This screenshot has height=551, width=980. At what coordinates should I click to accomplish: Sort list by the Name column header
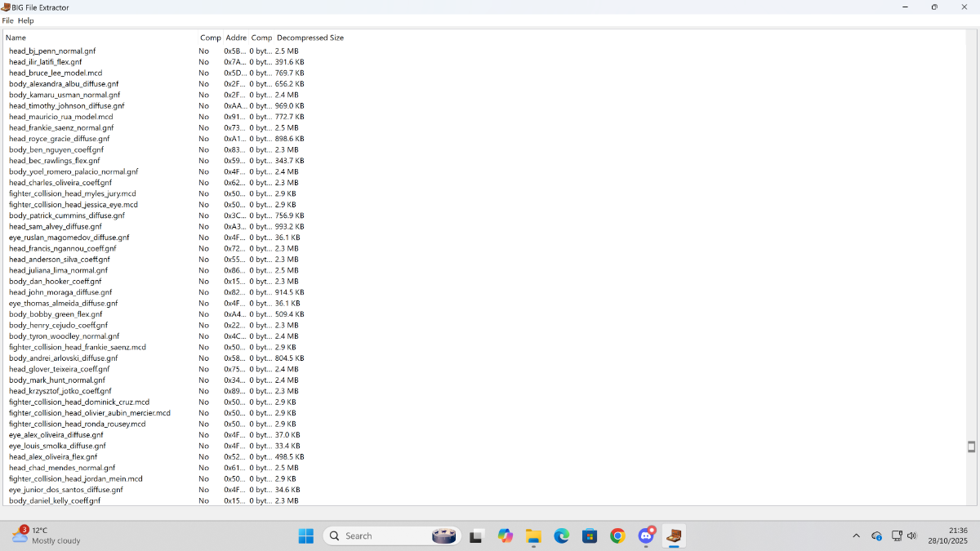16,38
